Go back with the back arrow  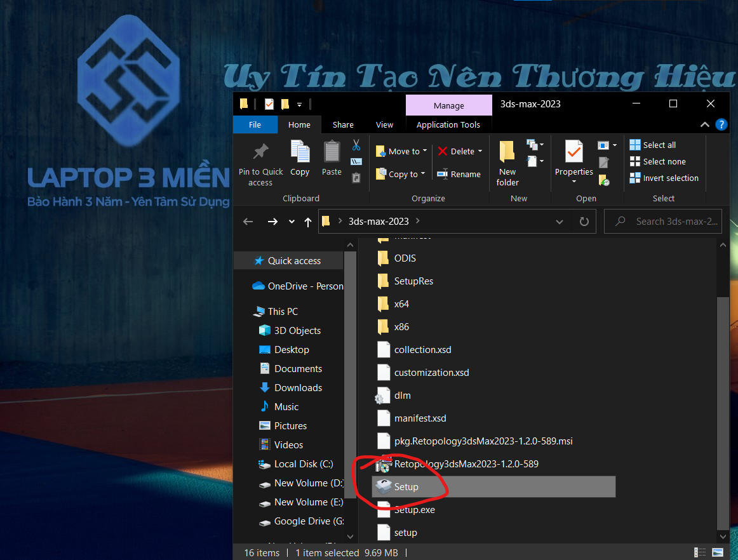tap(248, 221)
